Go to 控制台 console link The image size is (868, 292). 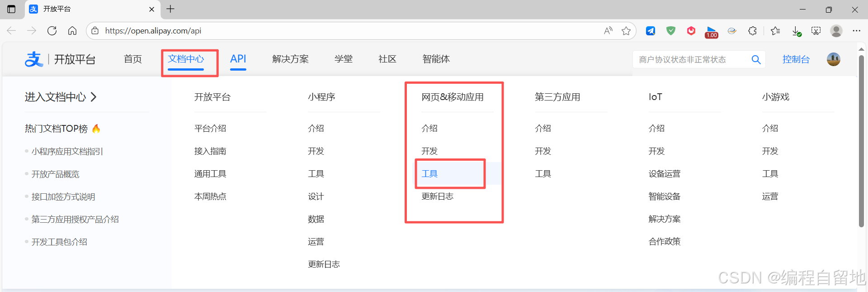(796, 59)
